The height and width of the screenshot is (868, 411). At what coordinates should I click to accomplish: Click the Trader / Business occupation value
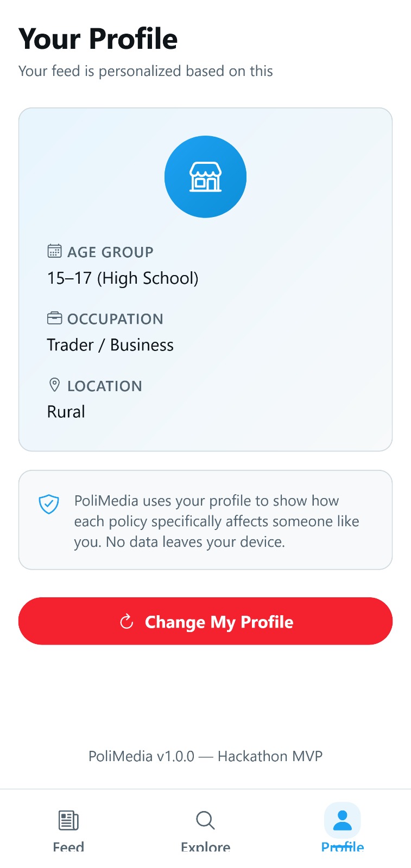[x=110, y=345]
